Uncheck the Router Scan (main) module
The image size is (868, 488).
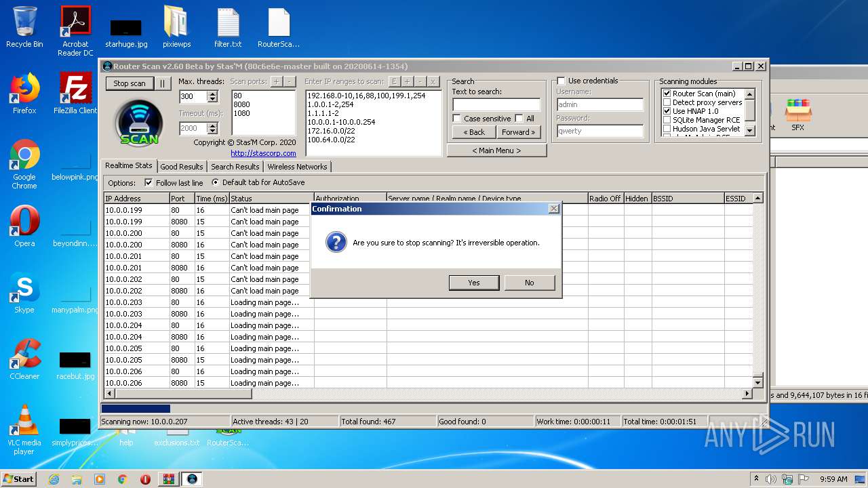point(667,94)
